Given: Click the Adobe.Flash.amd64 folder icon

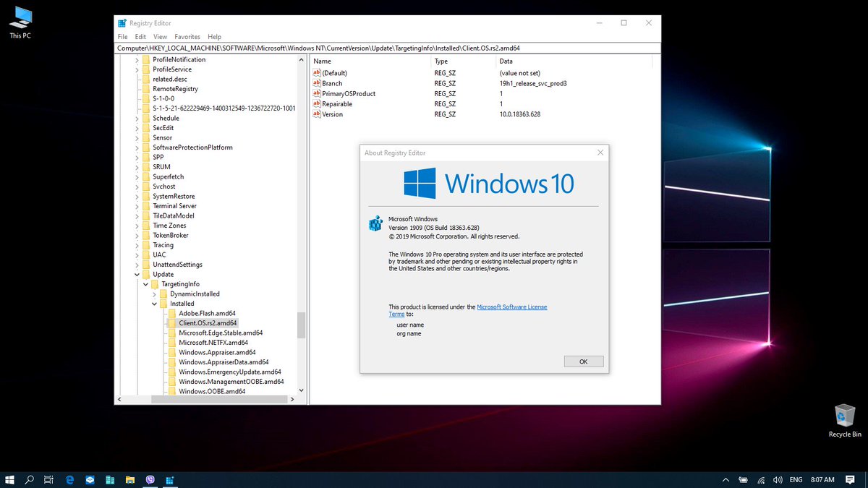Looking at the screenshot, I should pos(172,313).
